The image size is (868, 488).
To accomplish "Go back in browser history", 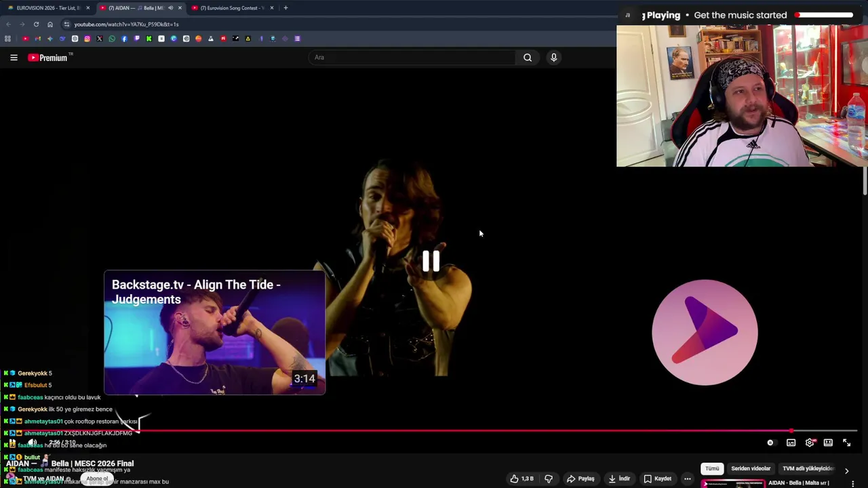I will (8, 24).
